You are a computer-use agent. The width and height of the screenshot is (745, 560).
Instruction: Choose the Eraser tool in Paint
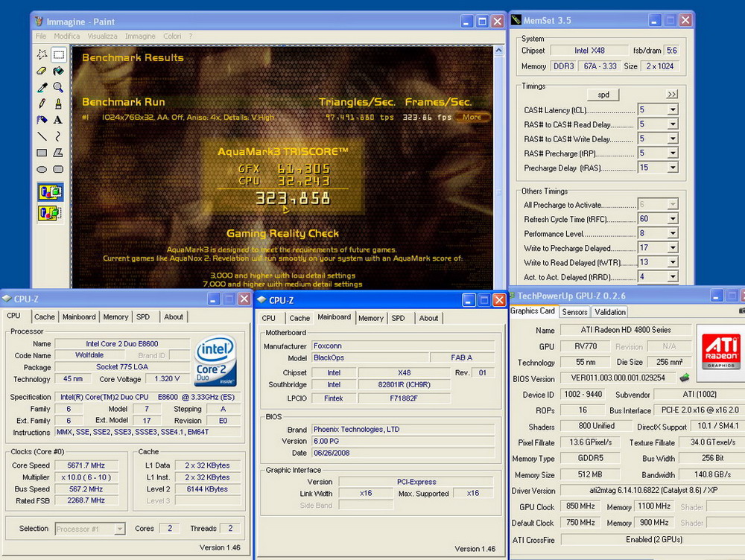pyautogui.click(x=42, y=71)
